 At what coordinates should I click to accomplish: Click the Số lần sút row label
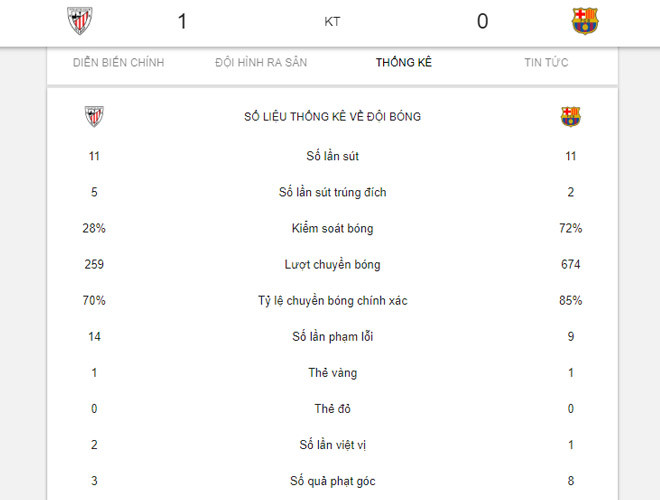click(x=332, y=156)
